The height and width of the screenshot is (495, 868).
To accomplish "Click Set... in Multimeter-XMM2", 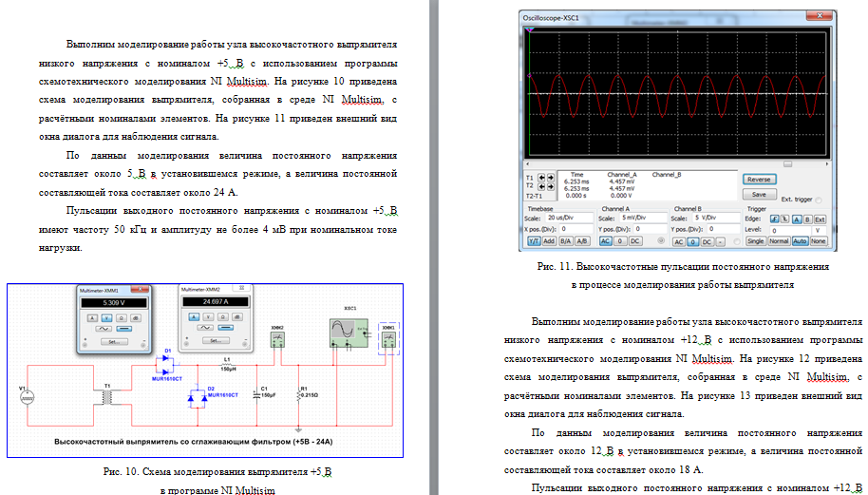I will pyautogui.click(x=216, y=340).
